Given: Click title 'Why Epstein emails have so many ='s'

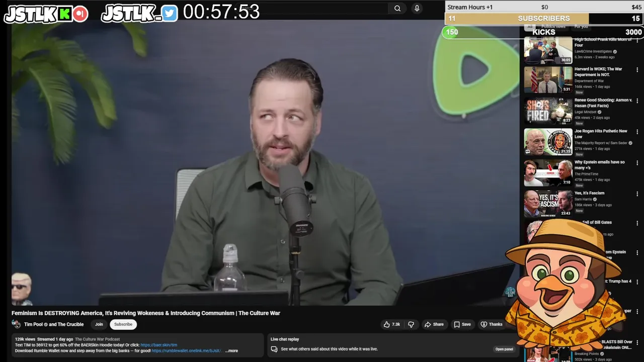Looking at the screenshot, I should coord(600,165).
